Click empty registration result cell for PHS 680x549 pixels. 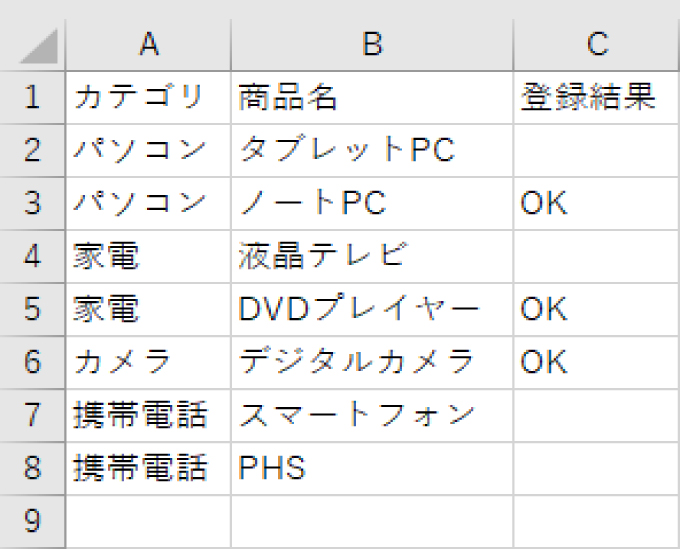(x=597, y=468)
